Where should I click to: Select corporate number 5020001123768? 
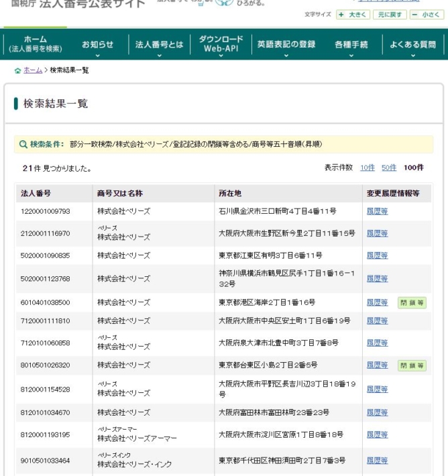point(45,279)
